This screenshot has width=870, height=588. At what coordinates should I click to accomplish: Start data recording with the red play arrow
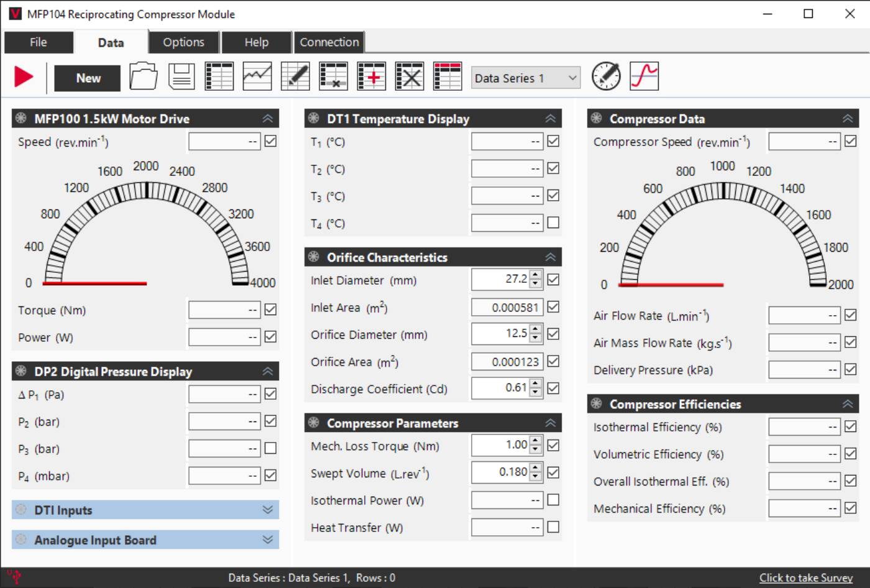point(24,76)
